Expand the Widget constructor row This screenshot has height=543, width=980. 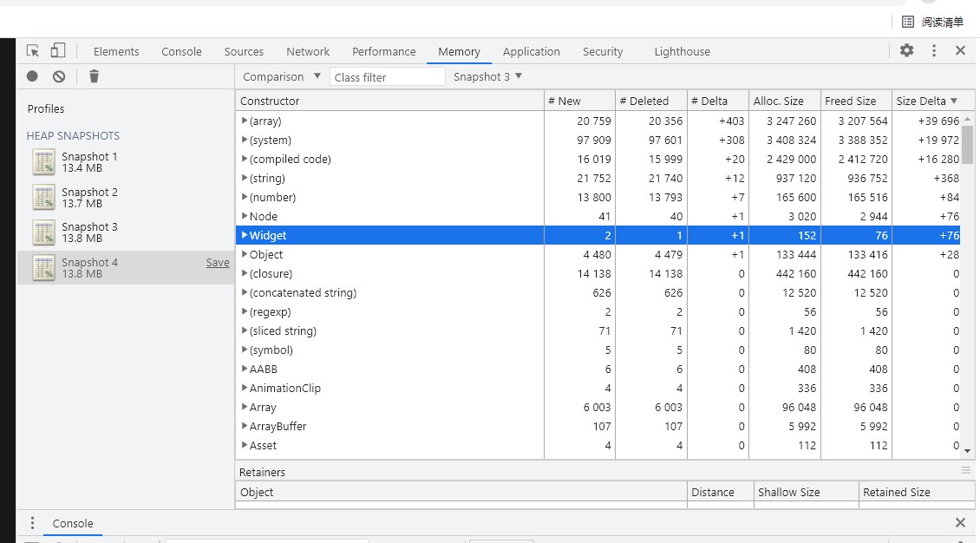[x=245, y=235]
